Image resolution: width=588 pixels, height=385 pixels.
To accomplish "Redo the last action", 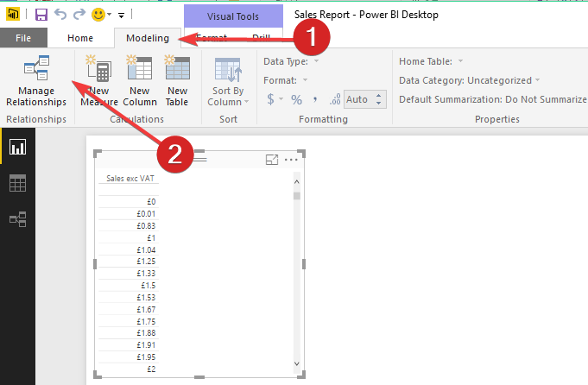I will pyautogui.click(x=79, y=15).
